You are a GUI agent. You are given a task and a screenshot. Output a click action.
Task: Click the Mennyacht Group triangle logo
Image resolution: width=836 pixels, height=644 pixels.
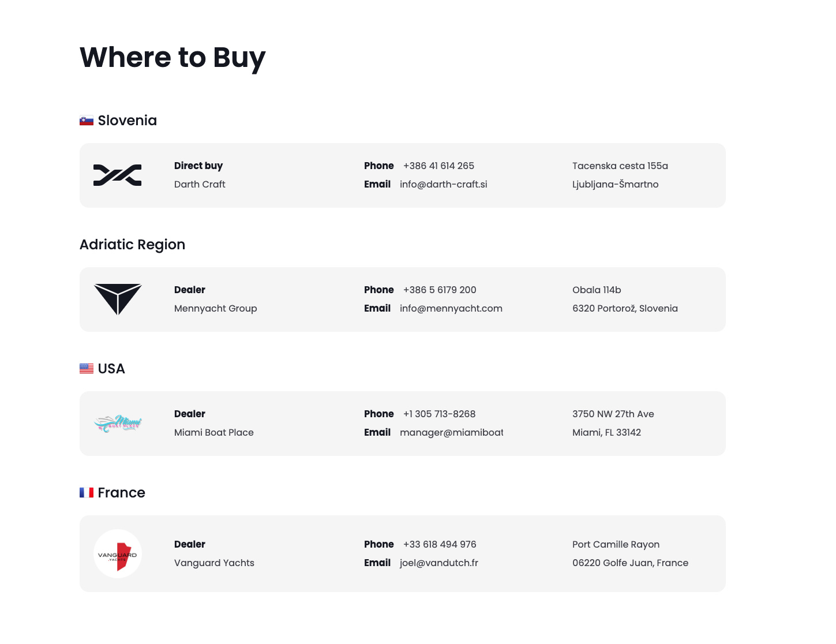coord(118,299)
